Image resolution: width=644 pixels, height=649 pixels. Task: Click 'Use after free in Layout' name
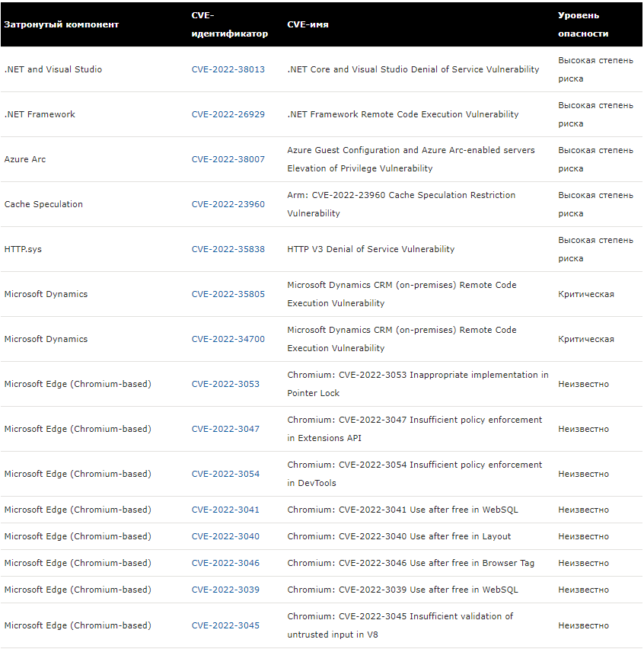399,536
